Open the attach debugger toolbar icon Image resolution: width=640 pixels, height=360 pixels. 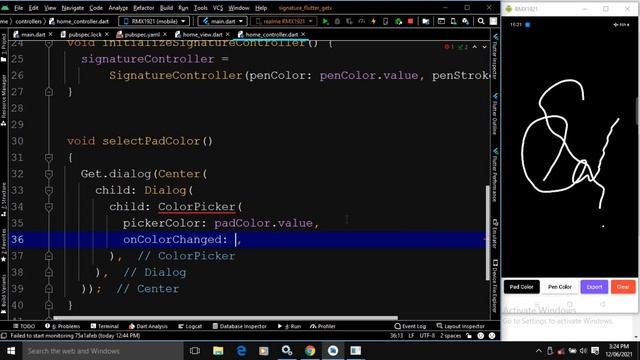tap(398, 21)
